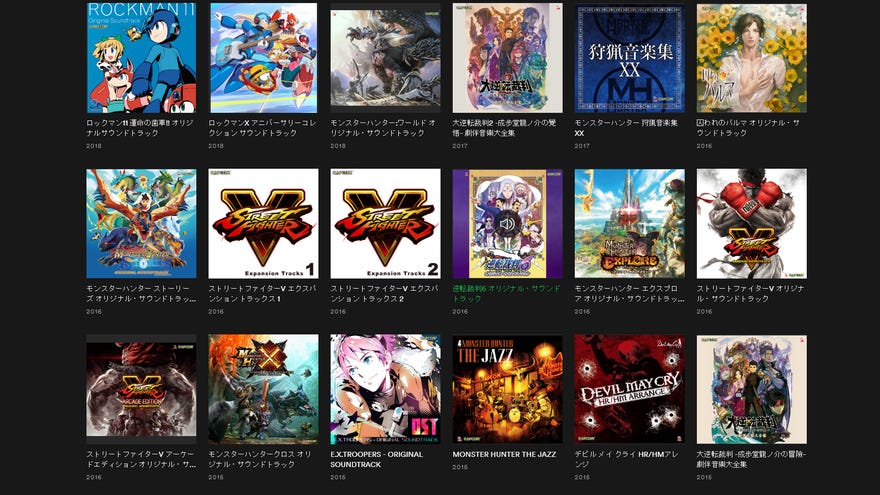Select the Monster Hunter The Jazz cover
Image resolution: width=880 pixels, height=495 pixels.
(x=507, y=389)
